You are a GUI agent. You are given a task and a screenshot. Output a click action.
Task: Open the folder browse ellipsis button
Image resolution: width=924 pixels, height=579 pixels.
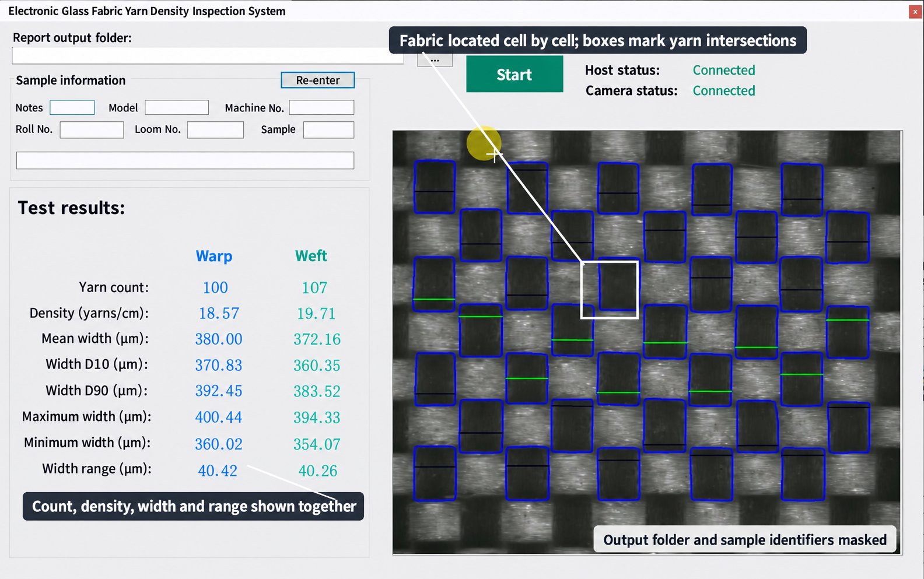tap(435, 60)
